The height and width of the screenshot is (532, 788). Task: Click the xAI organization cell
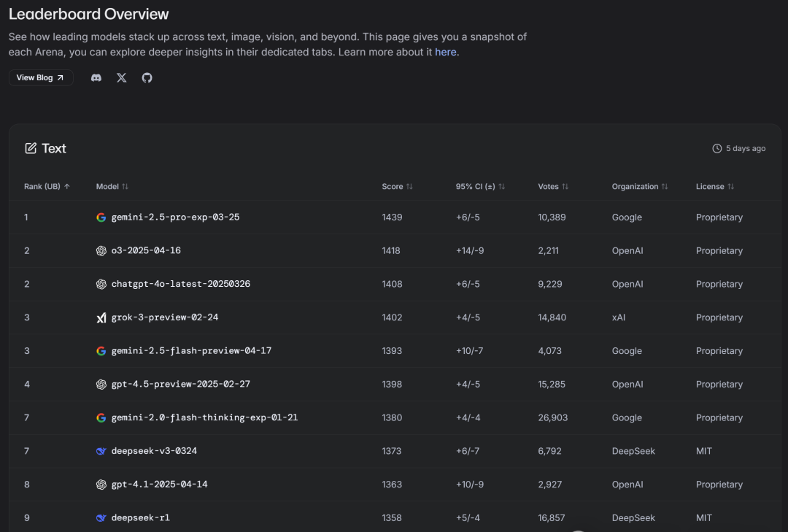coord(619,317)
